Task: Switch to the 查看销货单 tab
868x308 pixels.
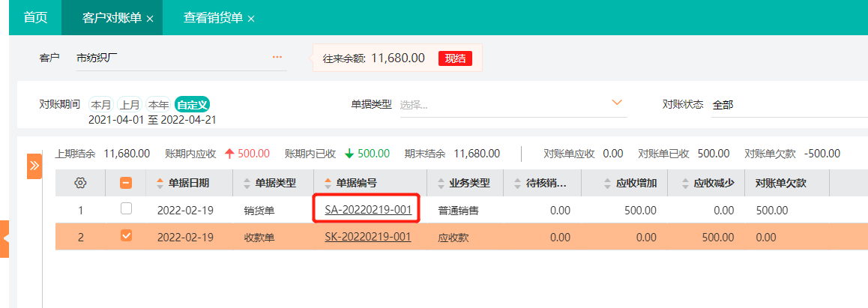Action: tap(213, 18)
